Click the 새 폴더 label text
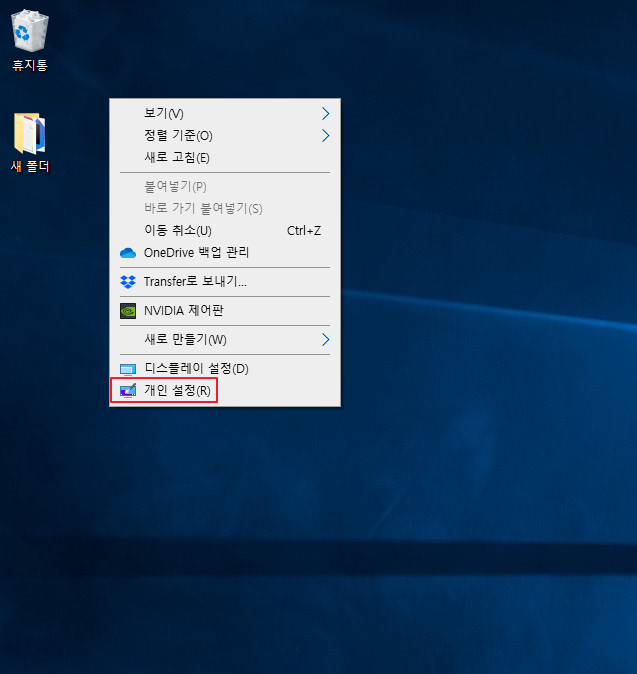The height and width of the screenshot is (674, 637). coord(30,166)
